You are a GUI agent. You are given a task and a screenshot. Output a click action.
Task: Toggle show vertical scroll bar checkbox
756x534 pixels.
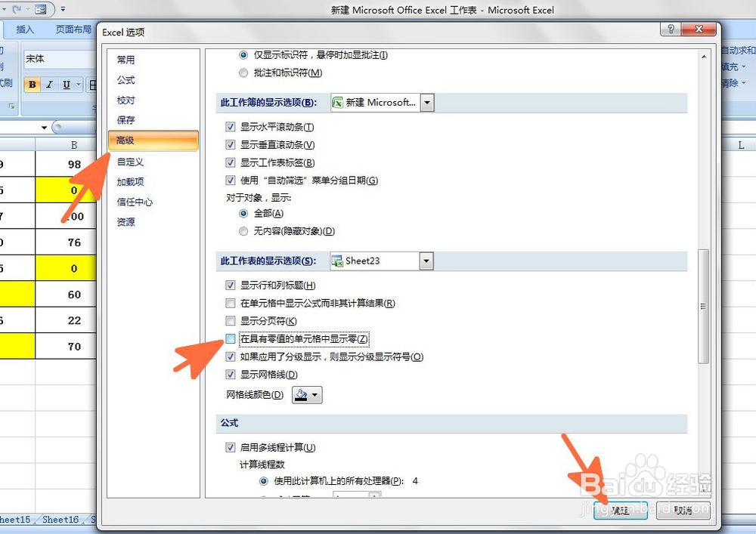coord(231,145)
